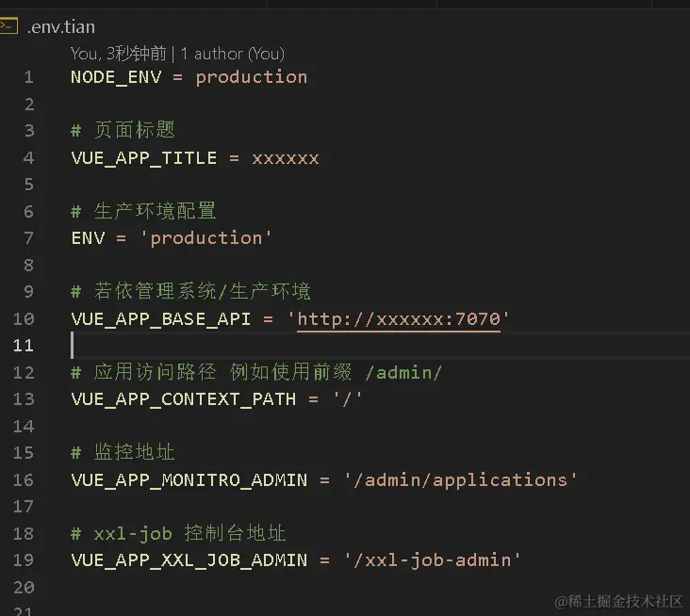This screenshot has width=690, height=616.
Task: Click the VUE_APP_TITLE variable name
Action: point(143,157)
